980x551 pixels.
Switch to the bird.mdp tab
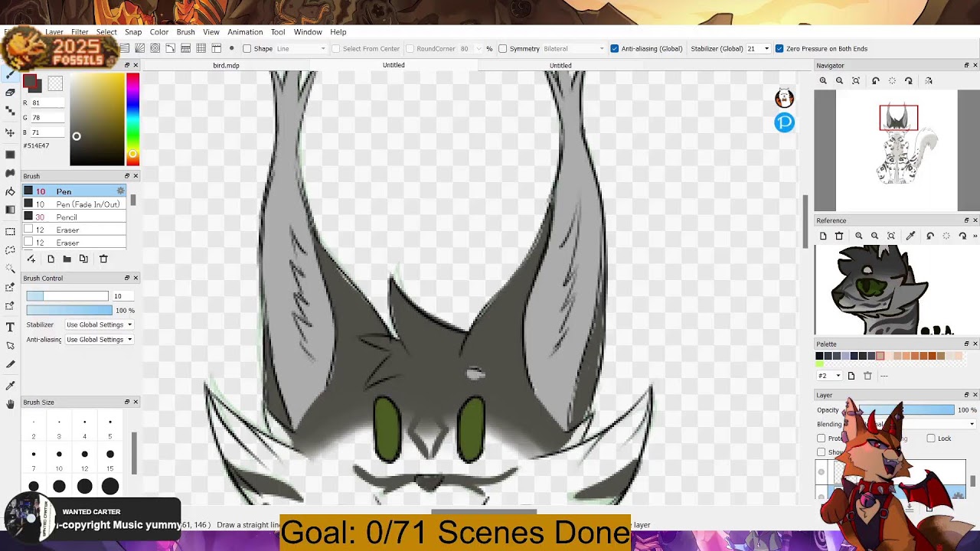(226, 66)
